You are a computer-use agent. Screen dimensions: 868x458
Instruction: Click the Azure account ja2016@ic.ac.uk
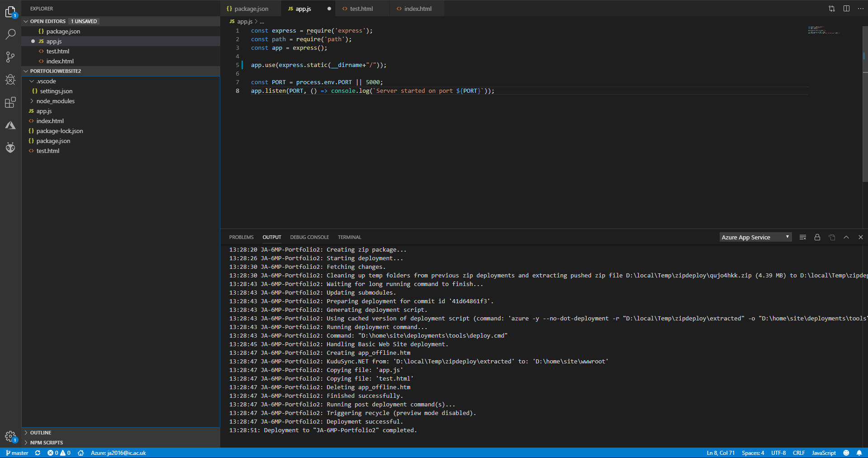coord(119,453)
